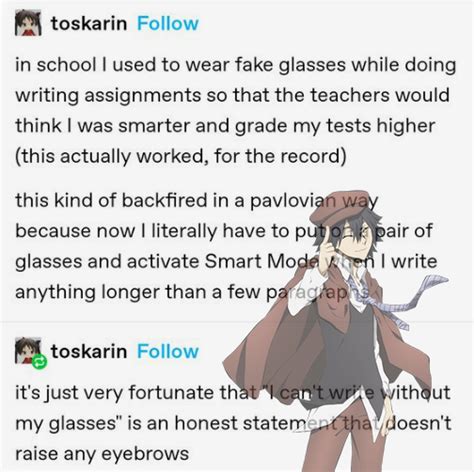Open toskarin's avatar on the original post
The image size is (474, 472).
28,23
